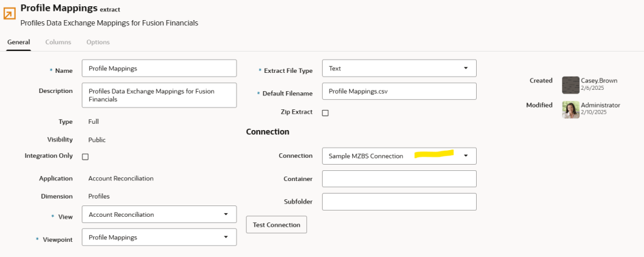Open the Options tab
644x257 pixels.
98,42
